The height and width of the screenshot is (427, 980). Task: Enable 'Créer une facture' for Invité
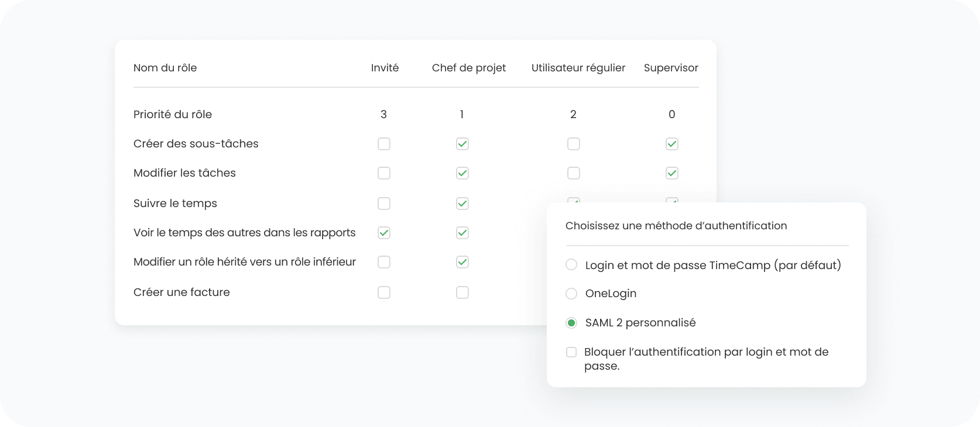pos(384,292)
